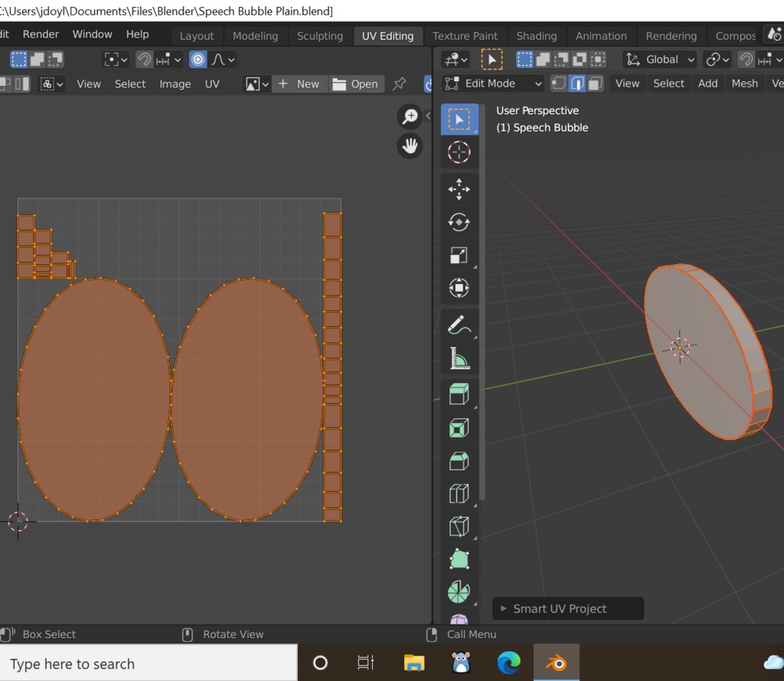Open the Mesh menu in the 3D viewport
Image resolution: width=784 pixels, height=681 pixels.
coord(744,83)
